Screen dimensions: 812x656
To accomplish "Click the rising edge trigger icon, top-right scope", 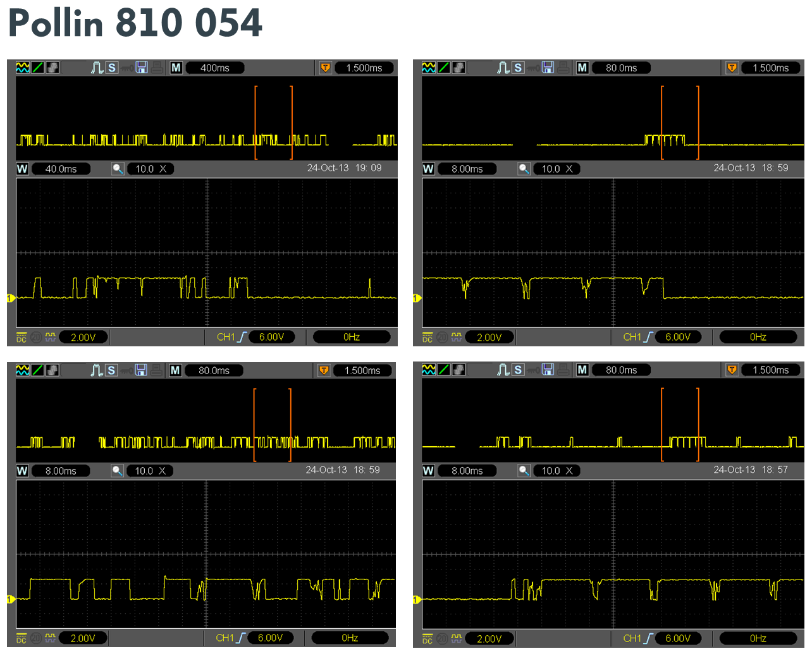I will [x=648, y=337].
